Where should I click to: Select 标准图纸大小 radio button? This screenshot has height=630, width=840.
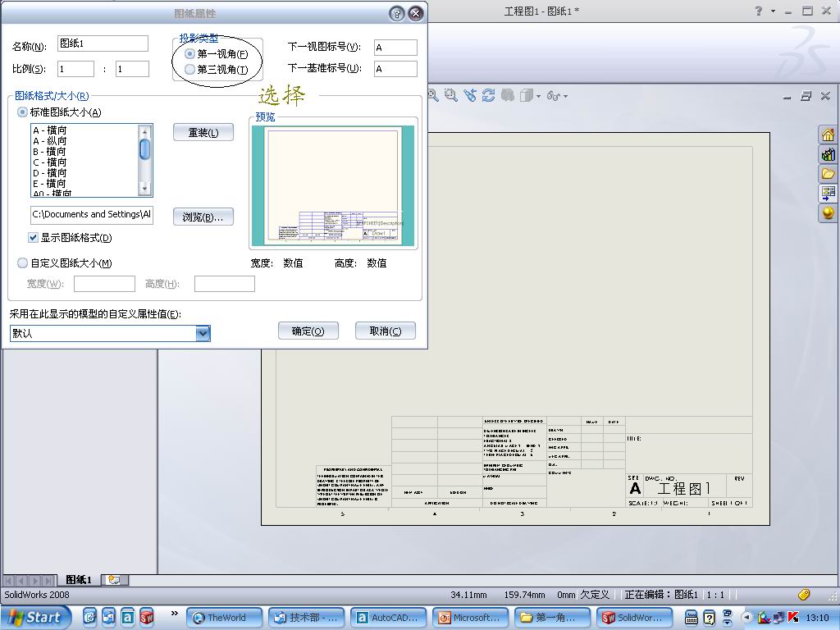22,112
